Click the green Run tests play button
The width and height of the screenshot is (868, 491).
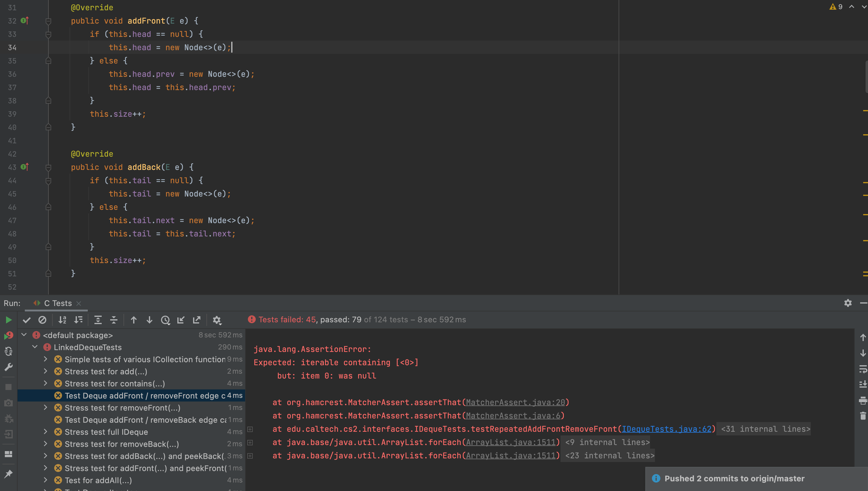click(8, 320)
